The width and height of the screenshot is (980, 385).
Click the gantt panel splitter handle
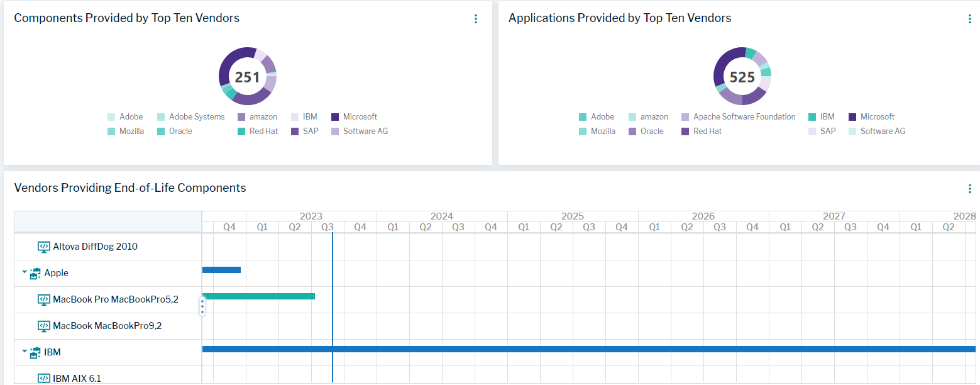click(x=202, y=306)
